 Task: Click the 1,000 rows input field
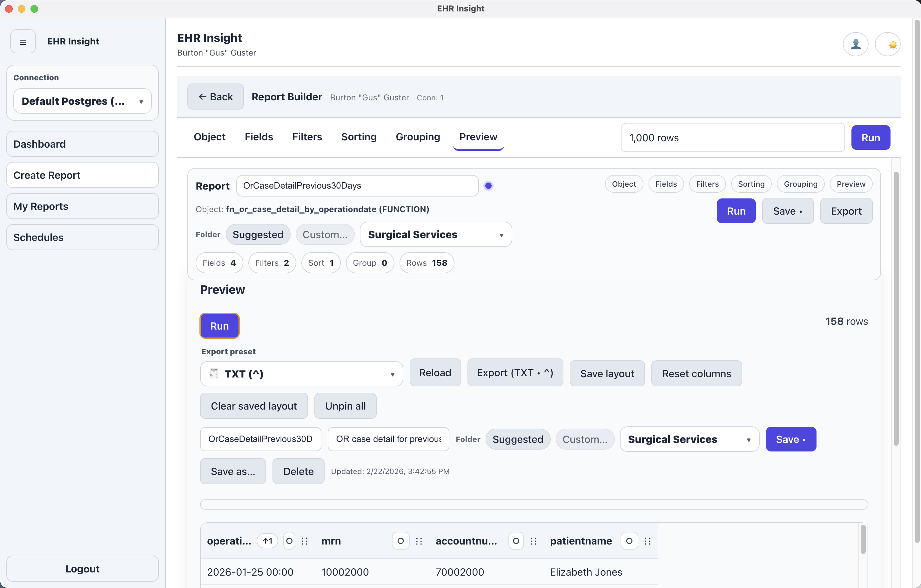click(x=732, y=137)
